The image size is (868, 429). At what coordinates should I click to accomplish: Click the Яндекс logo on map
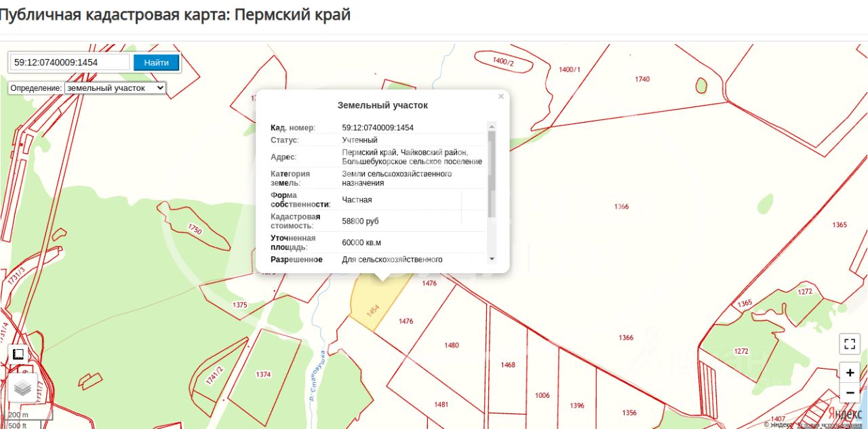tap(844, 413)
